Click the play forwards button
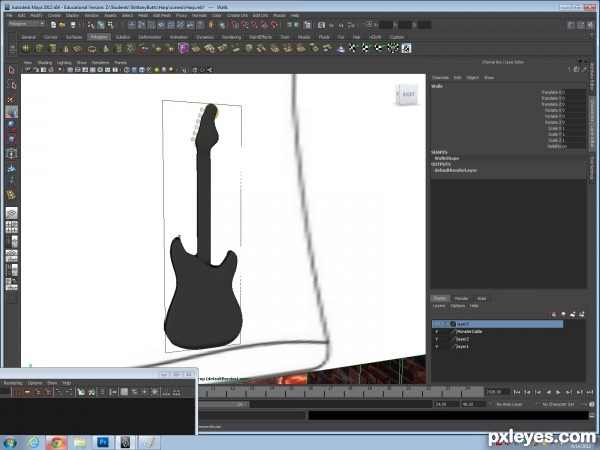Viewport: 600px width, 450px height. pos(558,392)
